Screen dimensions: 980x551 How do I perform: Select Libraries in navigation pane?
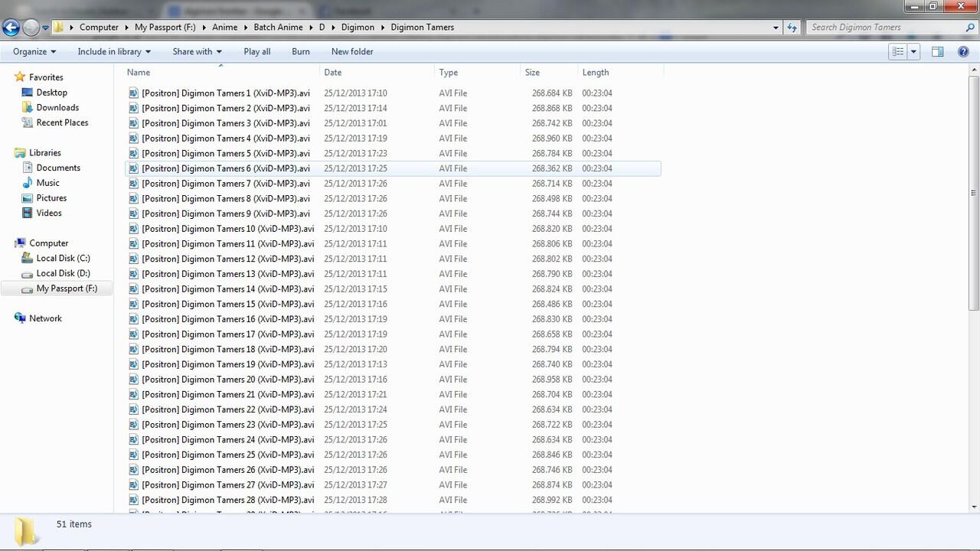(x=44, y=153)
